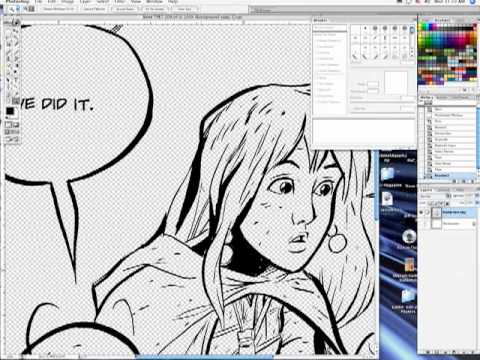Toggle Dual Brush checkbox in Brushes panel
The height and width of the screenshot is (360, 480).
[316, 59]
